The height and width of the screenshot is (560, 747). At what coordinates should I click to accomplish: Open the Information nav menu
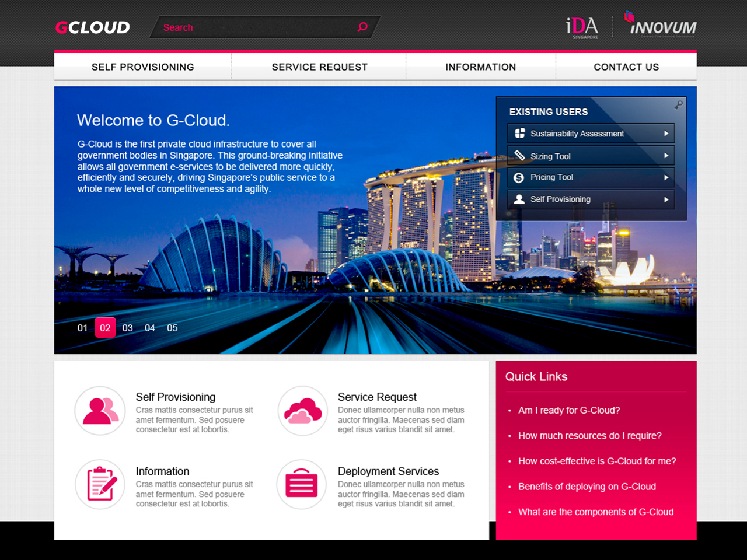(x=481, y=66)
